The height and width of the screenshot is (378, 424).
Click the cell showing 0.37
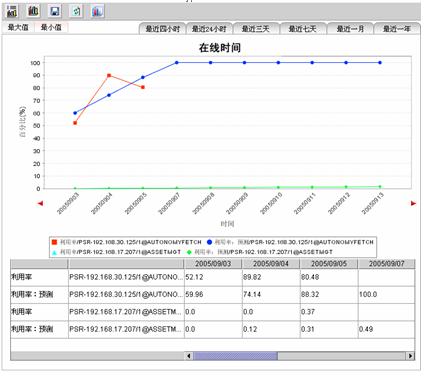tap(329, 312)
